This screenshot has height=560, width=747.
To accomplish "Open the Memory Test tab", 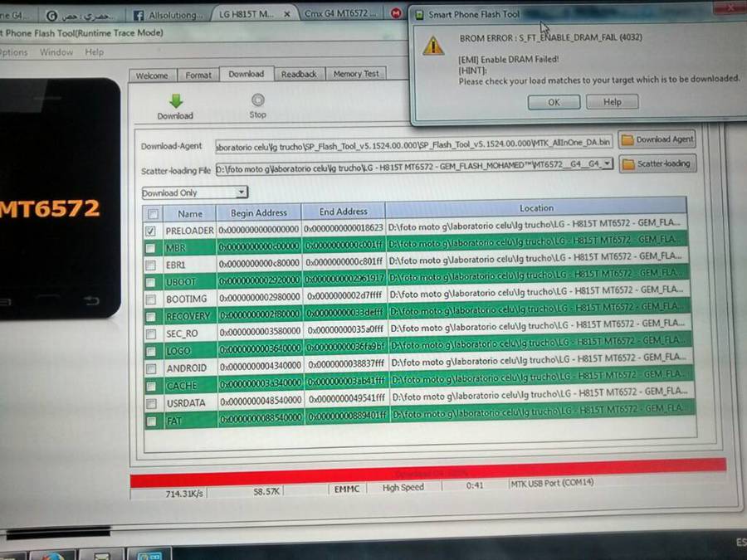I will [x=356, y=74].
